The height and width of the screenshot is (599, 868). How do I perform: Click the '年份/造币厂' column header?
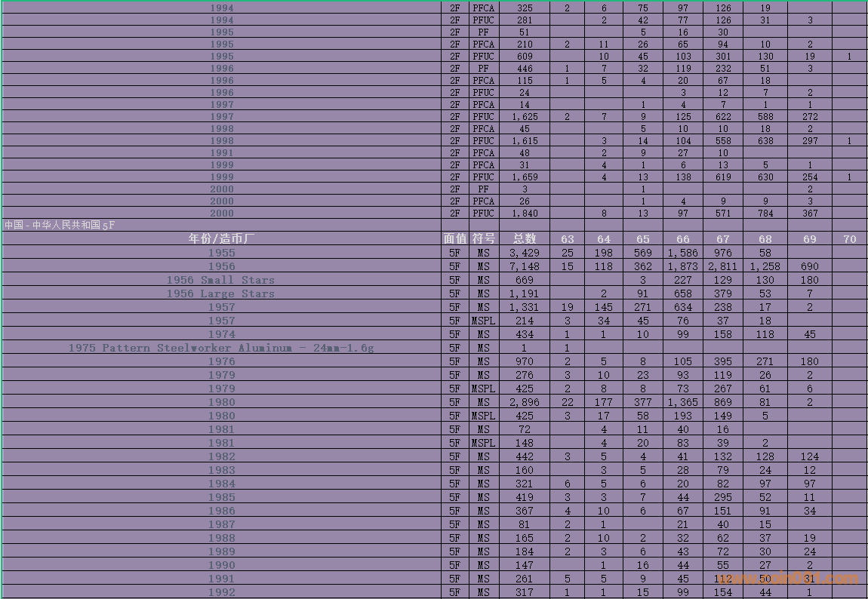click(221, 238)
